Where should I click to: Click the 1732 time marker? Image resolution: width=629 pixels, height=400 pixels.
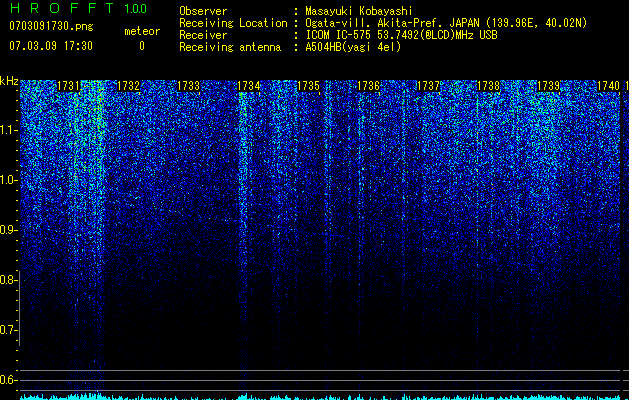pyautogui.click(x=128, y=86)
